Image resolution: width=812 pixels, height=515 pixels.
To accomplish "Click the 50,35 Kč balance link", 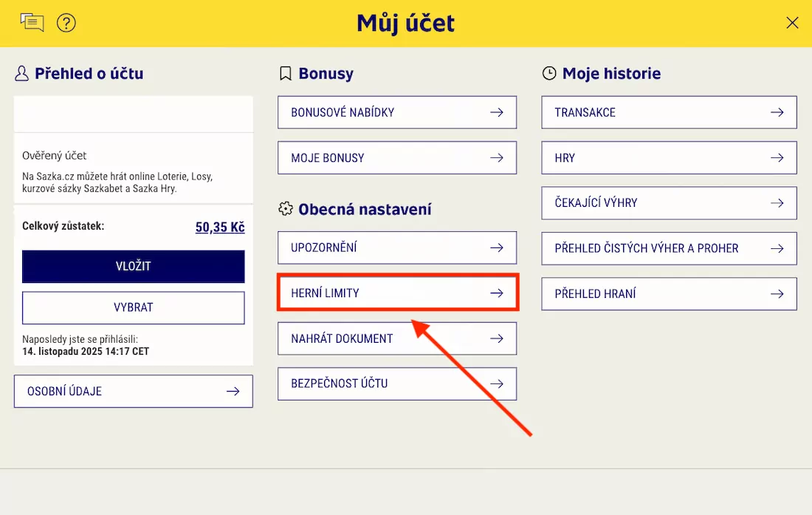I will tap(219, 227).
